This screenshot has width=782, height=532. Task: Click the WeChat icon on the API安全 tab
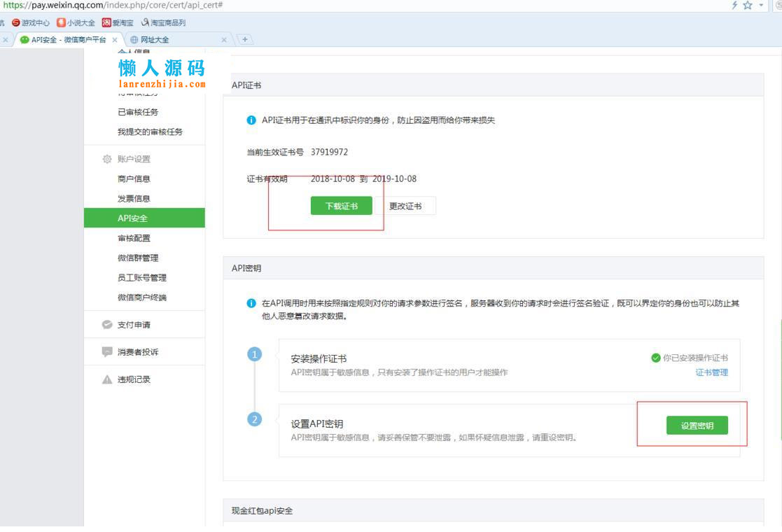(x=24, y=40)
